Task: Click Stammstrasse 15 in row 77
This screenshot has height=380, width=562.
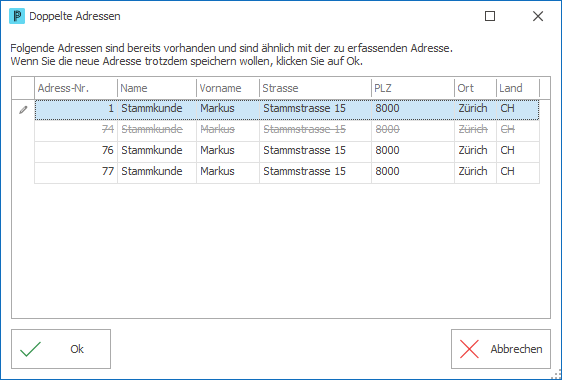Action: (315, 172)
